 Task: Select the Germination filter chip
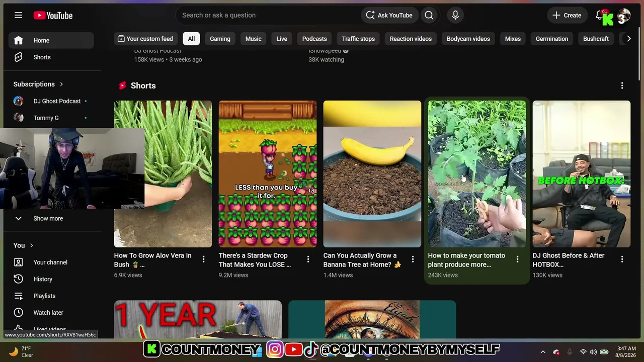tap(552, 39)
